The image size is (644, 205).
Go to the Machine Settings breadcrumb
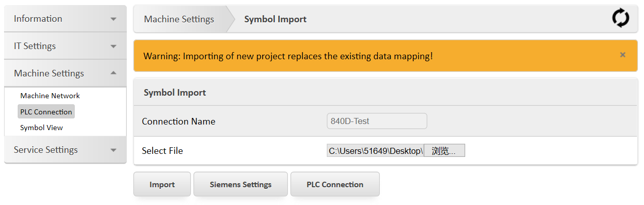(x=179, y=19)
